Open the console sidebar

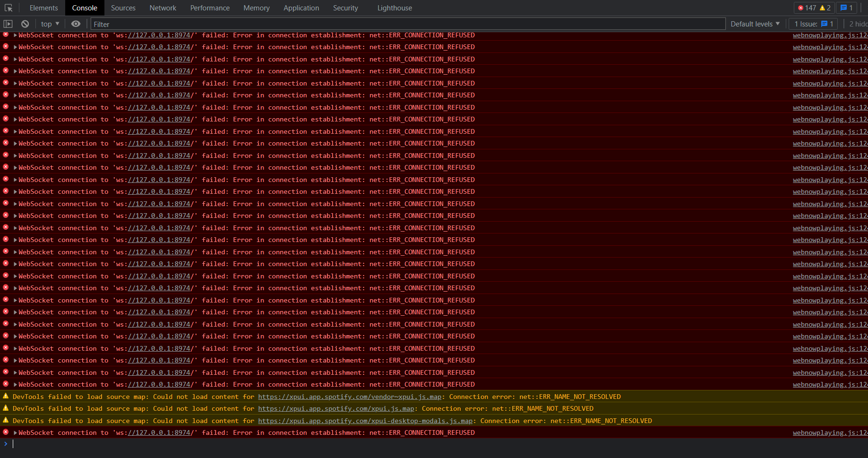pyautogui.click(x=8, y=24)
